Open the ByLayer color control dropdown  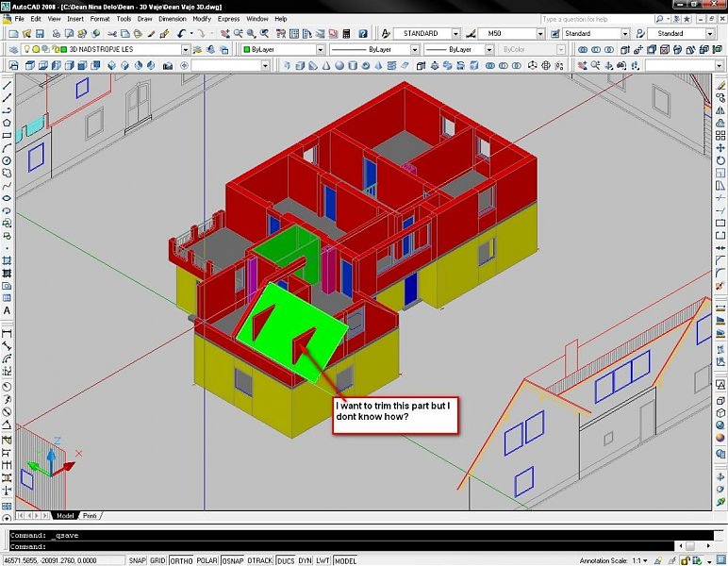(321, 49)
